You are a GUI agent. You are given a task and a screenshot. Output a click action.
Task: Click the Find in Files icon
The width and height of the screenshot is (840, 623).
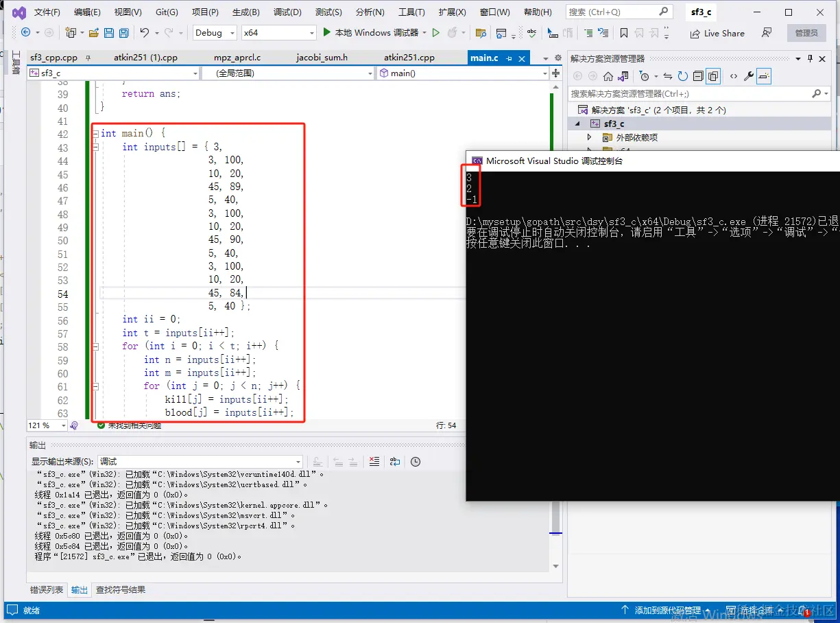pyautogui.click(x=481, y=32)
